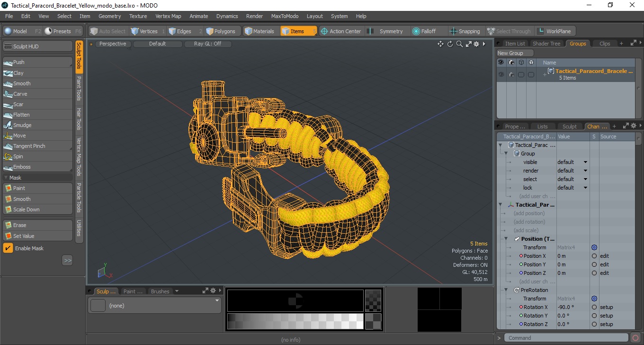The width and height of the screenshot is (644, 345).
Task: Open the Texture menu
Action: click(138, 16)
